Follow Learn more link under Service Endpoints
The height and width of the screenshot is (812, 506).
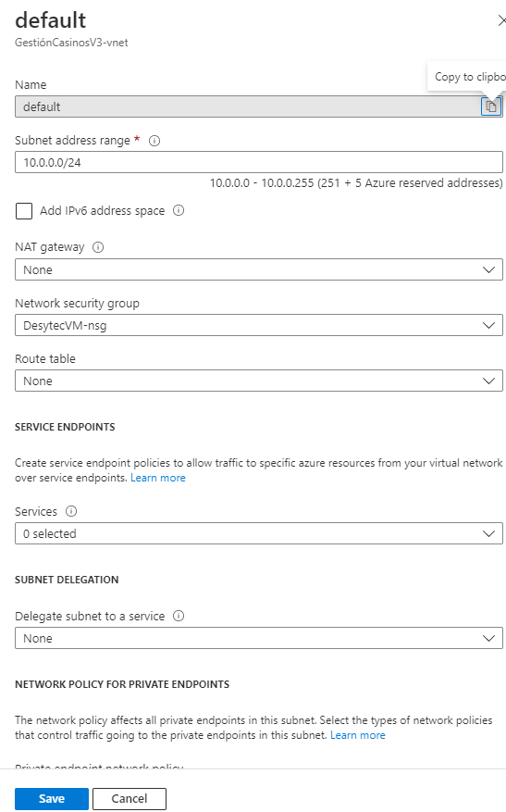tap(158, 478)
